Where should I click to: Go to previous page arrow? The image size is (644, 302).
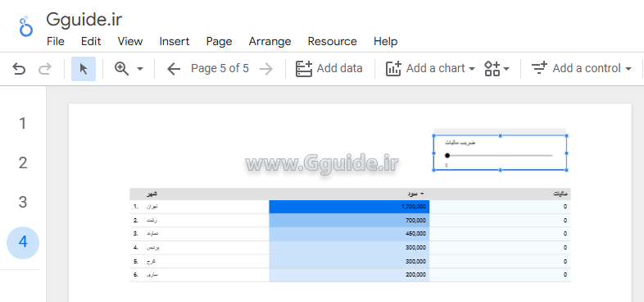(174, 69)
